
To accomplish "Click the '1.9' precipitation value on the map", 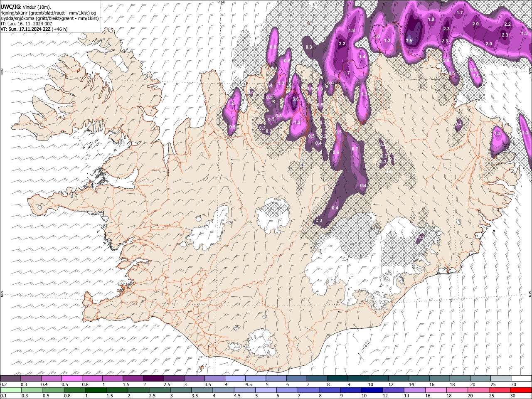I will point(431,20).
